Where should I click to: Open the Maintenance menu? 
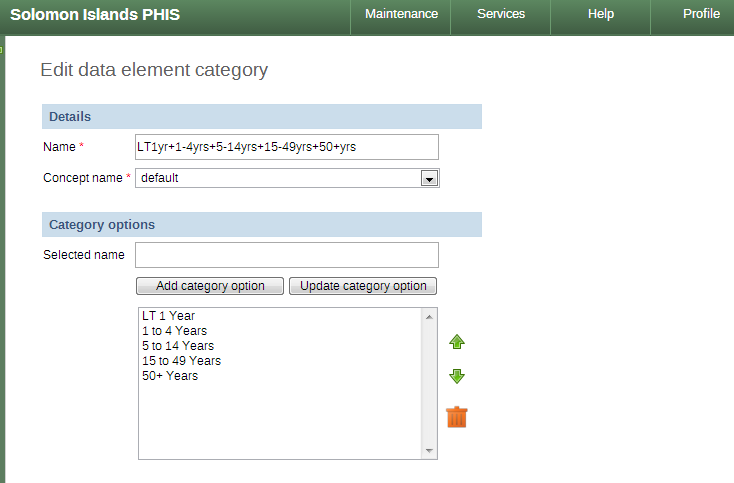[401, 14]
